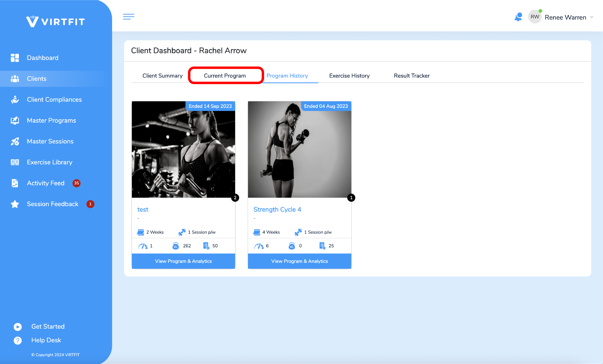Toggle the hamburger sidebar menu
The height and width of the screenshot is (364, 603).
tap(128, 17)
